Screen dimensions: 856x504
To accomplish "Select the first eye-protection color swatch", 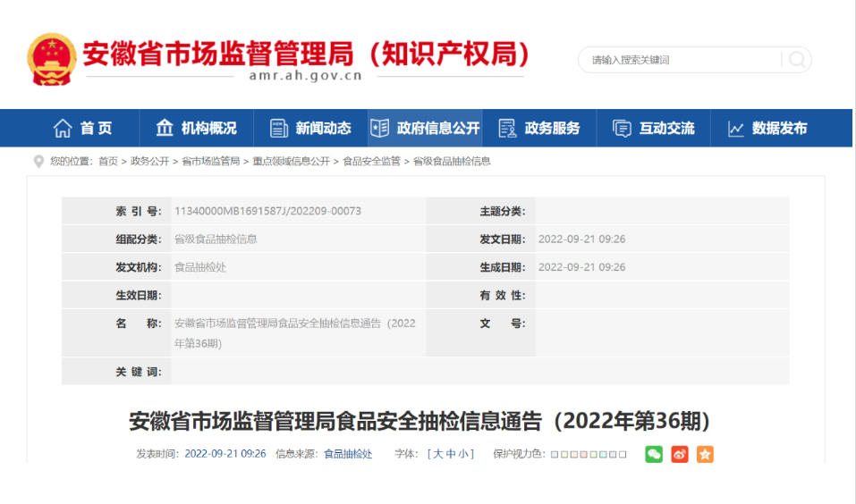I will tap(555, 455).
